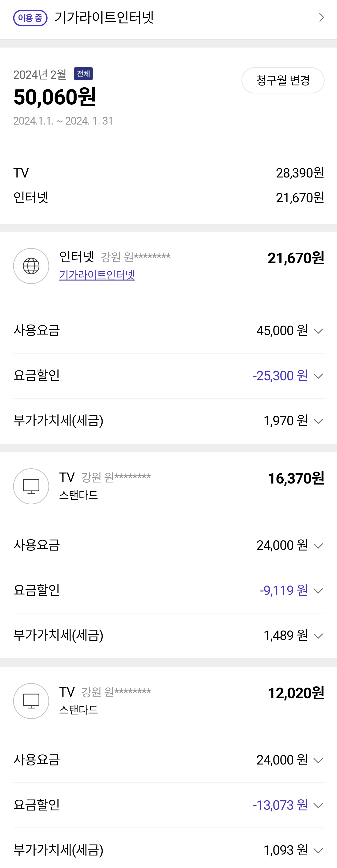Tap the 전체 badge next to 2024년 2월
This screenshot has width=337, height=868.
coord(83,74)
